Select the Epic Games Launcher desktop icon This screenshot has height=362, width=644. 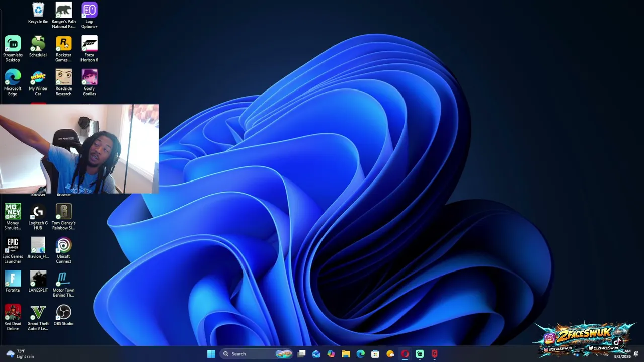[13, 251]
